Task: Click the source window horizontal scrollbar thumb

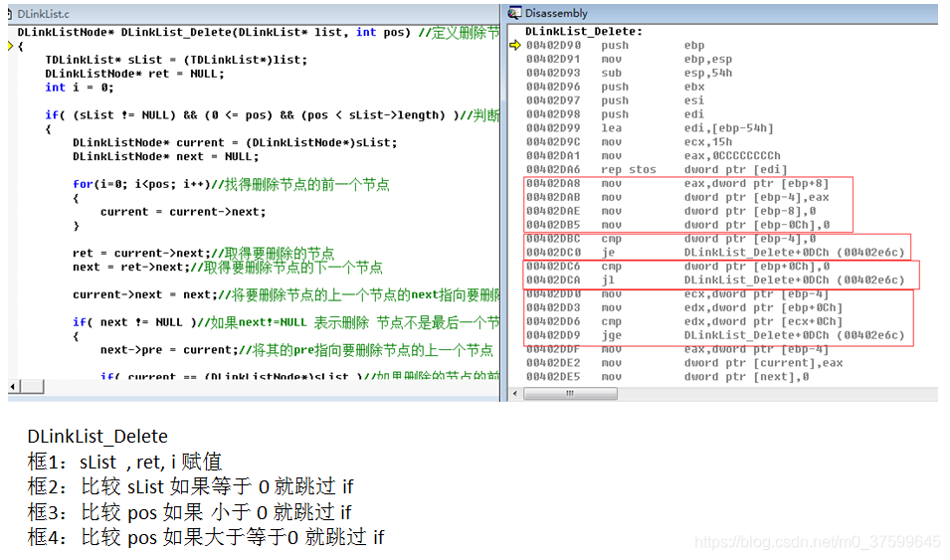Action: tap(32, 387)
